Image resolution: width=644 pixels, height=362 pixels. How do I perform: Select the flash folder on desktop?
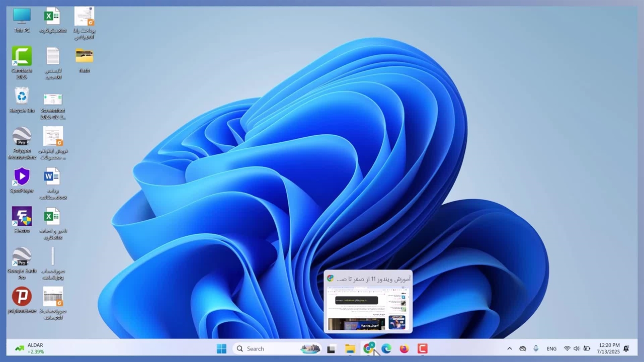click(x=84, y=56)
